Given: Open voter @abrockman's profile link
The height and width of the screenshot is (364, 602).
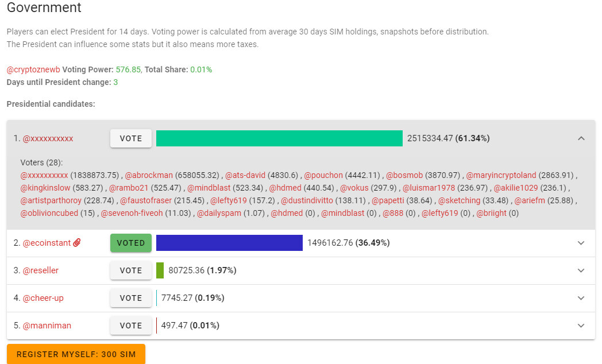Looking at the screenshot, I should pyautogui.click(x=149, y=175).
